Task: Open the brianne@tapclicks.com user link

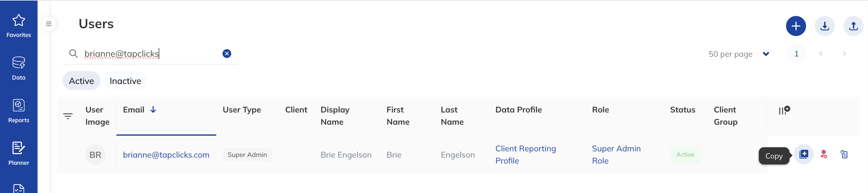Action: pyautogui.click(x=166, y=155)
